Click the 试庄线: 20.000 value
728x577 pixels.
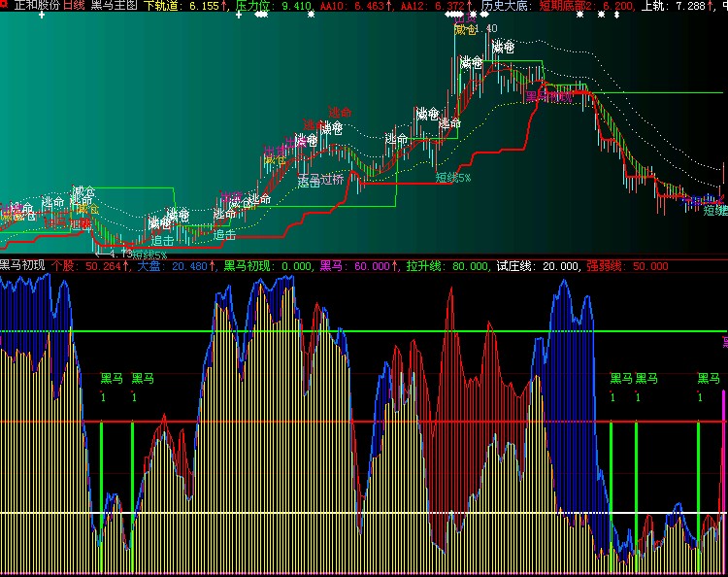(x=537, y=266)
